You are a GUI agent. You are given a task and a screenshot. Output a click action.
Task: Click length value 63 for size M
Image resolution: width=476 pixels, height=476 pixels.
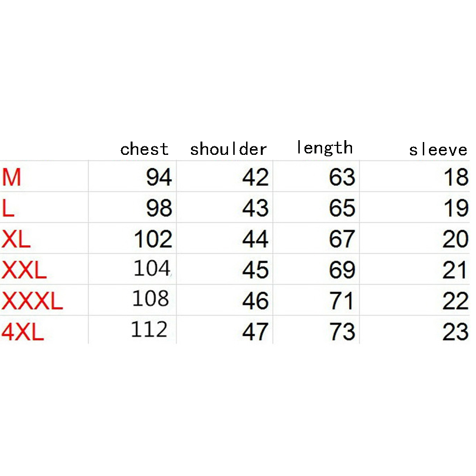click(342, 177)
